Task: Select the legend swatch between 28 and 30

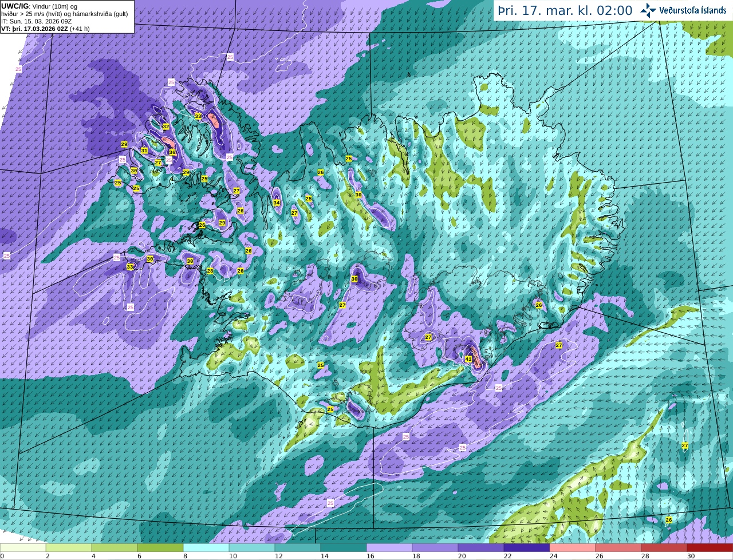Action: (664, 547)
